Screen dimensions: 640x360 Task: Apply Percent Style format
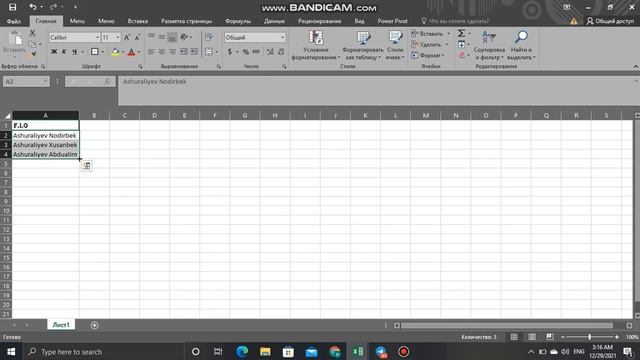(x=246, y=52)
